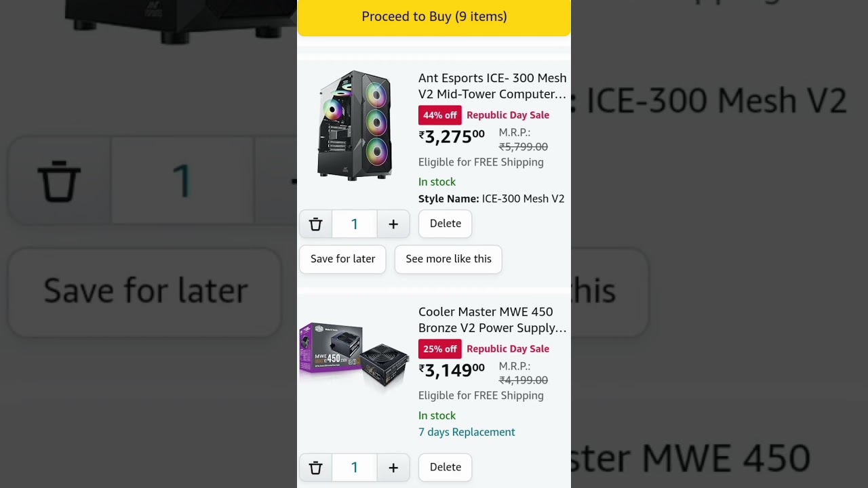Click trash icon for Ant Esports case
The width and height of the screenshot is (868, 488).
pyautogui.click(x=315, y=224)
